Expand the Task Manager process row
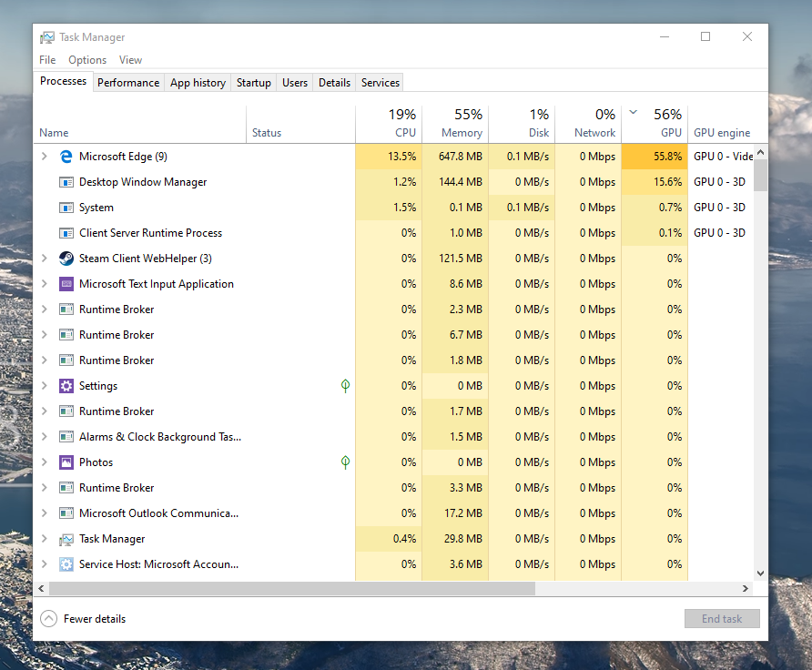Image resolution: width=812 pixels, height=670 pixels. (x=45, y=539)
